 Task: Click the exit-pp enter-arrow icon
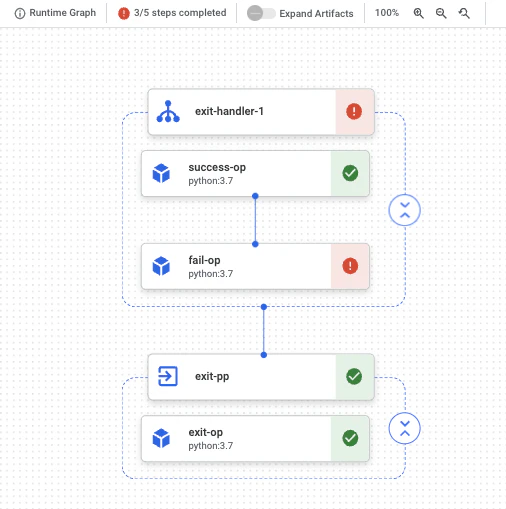[x=168, y=376]
